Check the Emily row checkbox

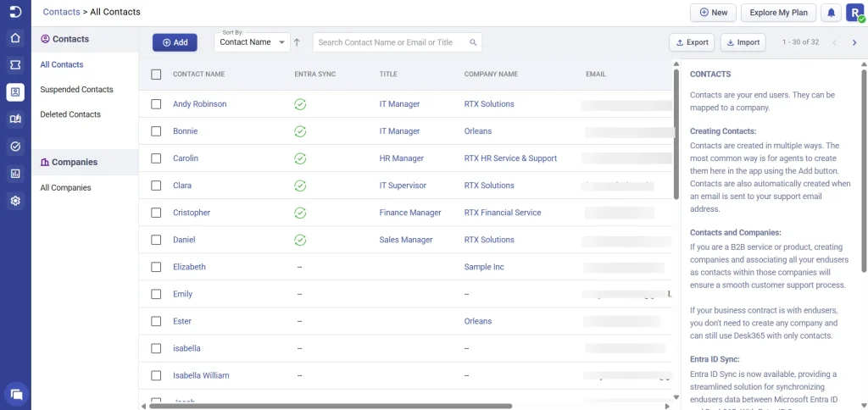click(x=156, y=294)
